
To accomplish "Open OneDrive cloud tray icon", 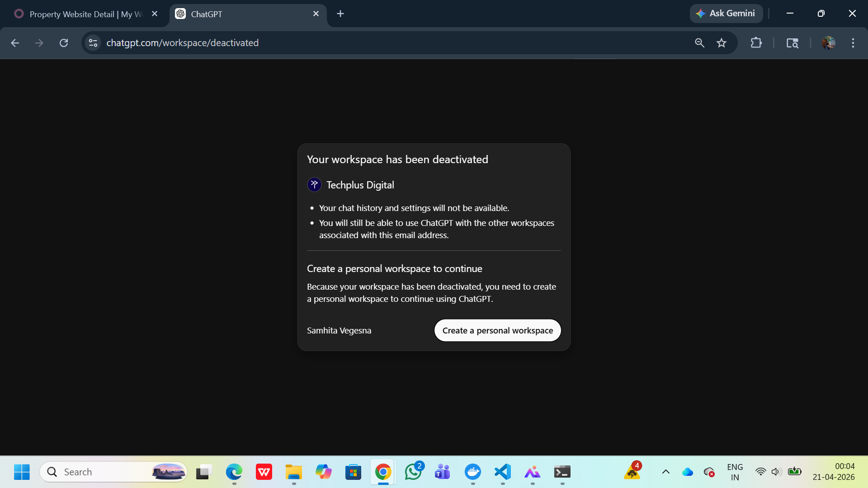I will pyautogui.click(x=688, y=472).
